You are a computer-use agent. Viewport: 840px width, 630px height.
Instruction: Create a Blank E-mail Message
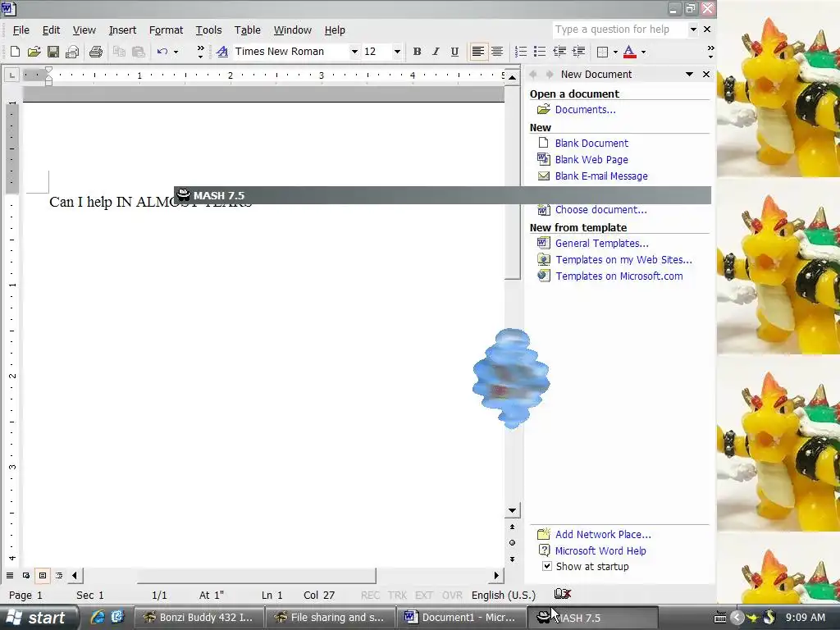click(601, 176)
